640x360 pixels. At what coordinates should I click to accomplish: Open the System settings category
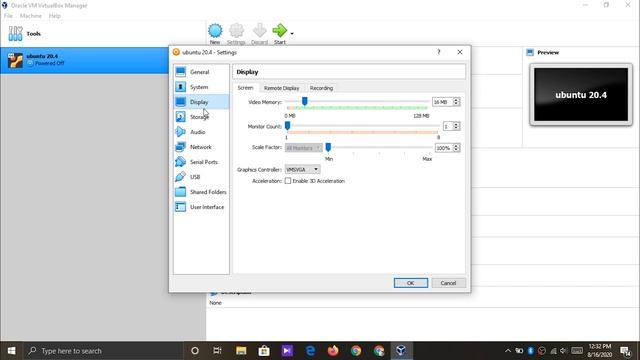pyautogui.click(x=201, y=87)
